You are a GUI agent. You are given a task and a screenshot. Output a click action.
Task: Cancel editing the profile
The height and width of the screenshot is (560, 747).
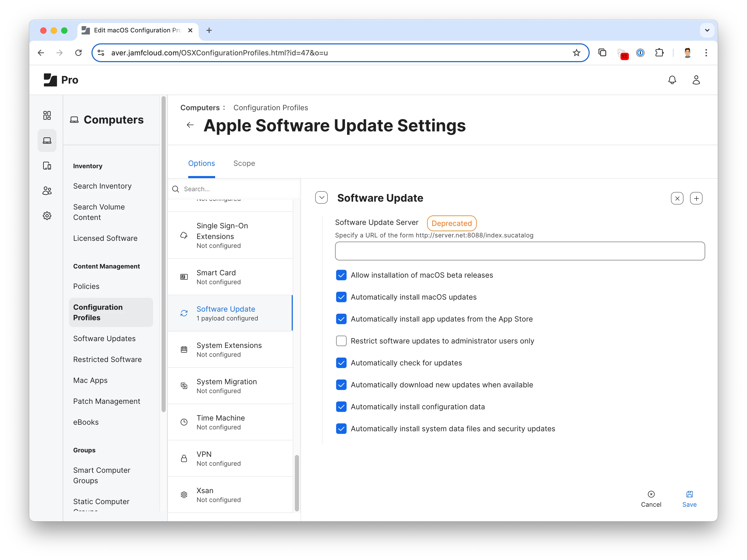point(651,499)
